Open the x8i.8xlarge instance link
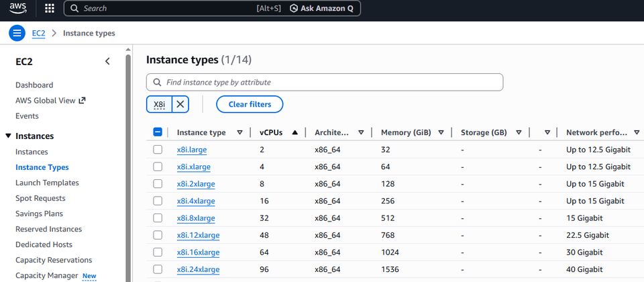This screenshot has width=644, height=282. click(196, 218)
